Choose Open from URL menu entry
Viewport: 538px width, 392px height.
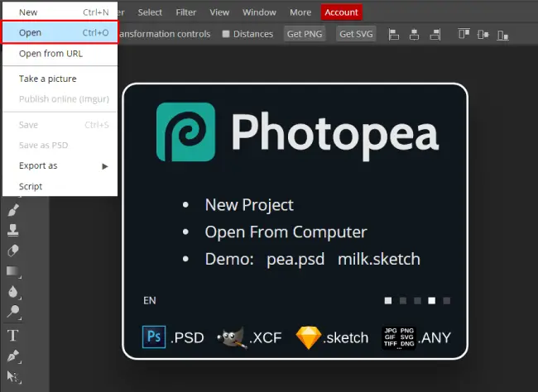[60, 54]
